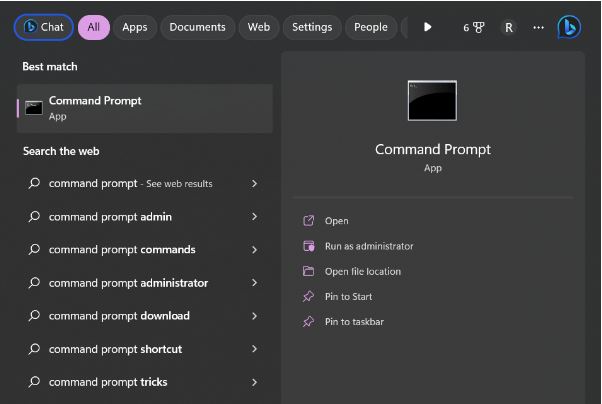Click search icon beside 'command prompt download'
Viewport: 602px width, 404px height.
(x=34, y=316)
